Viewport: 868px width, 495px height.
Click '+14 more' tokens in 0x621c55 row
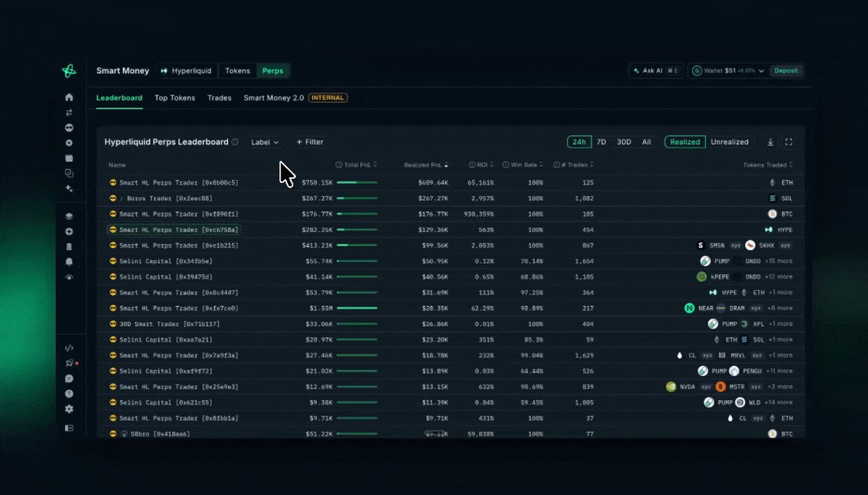tap(780, 402)
